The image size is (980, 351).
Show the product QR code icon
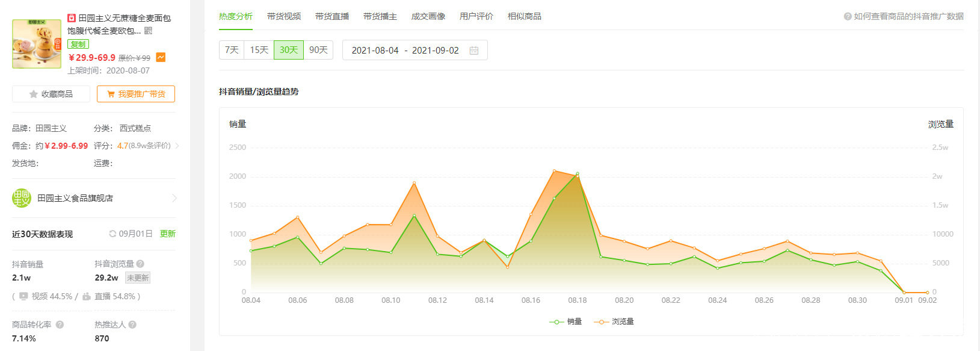coord(148,31)
